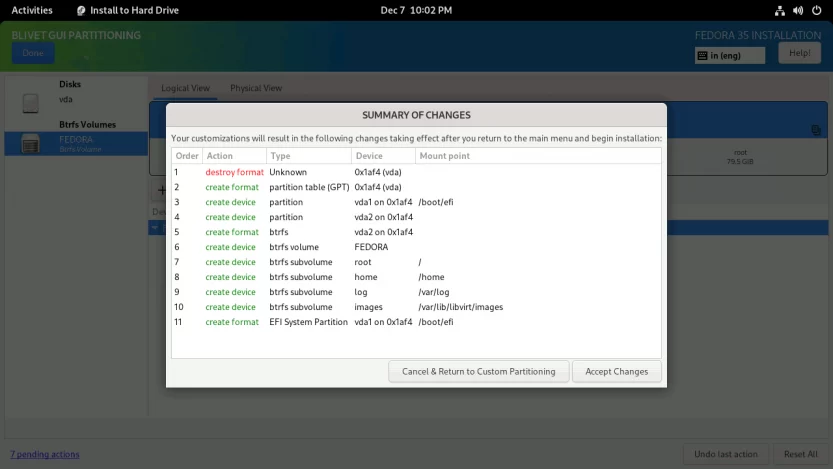Click the Dec 7 10:02 PM clock
The width and height of the screenshot is (833, 469).
point(416,10)
